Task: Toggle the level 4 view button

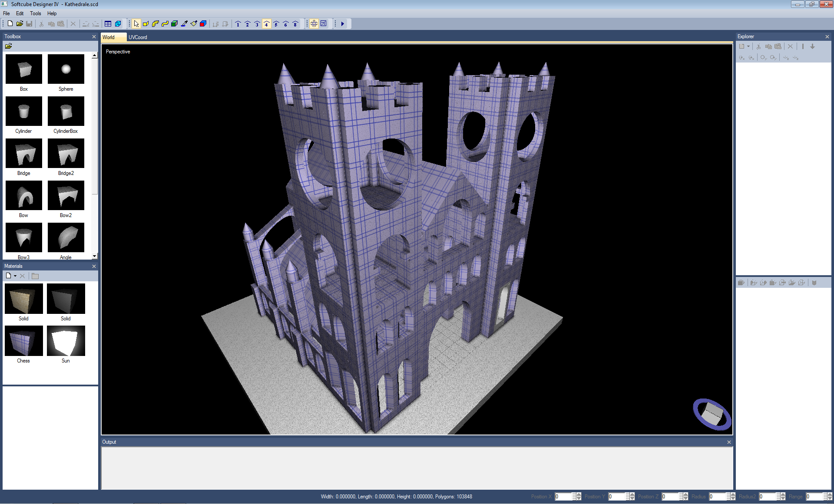Action: tap(267, 24)
